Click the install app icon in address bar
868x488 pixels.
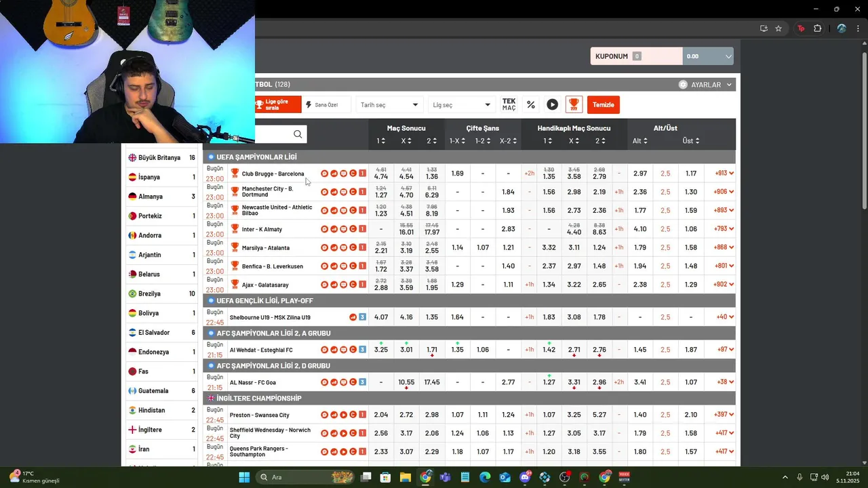pos(764,28)
